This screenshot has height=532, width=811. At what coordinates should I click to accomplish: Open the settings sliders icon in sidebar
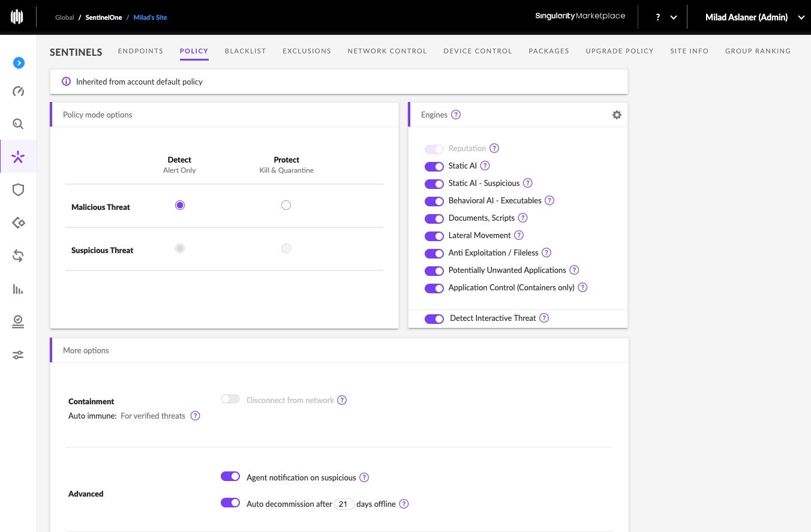18,355
